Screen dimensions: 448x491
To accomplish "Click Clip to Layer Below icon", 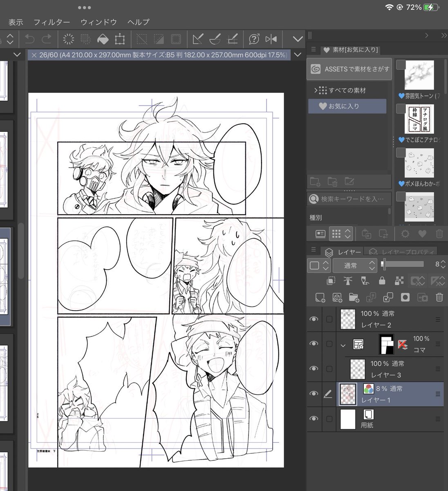I will click(331, 281).
